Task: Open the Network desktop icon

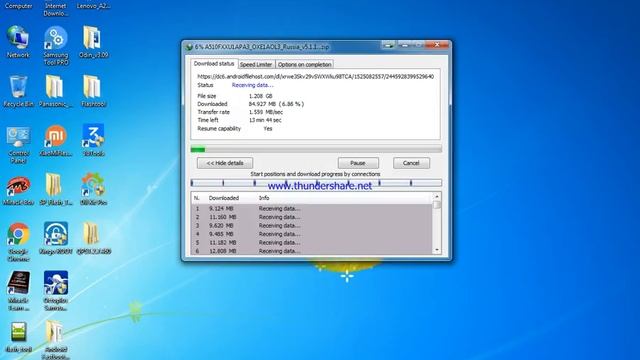Action: click(18, 42)
